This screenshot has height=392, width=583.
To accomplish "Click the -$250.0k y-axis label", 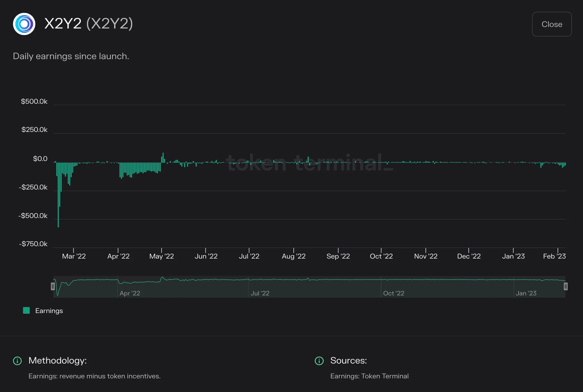I will (33, 187).
